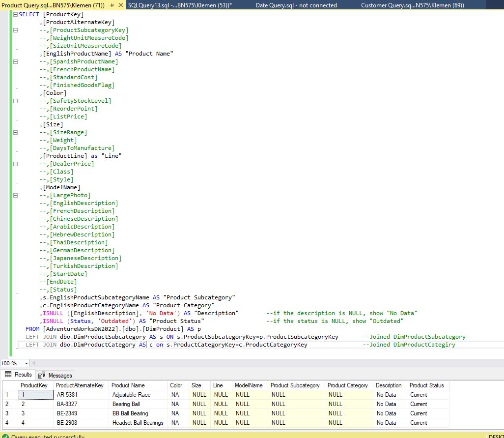
Task: Collapse the comment block starting at SizeRange
Action: (15, 133)
